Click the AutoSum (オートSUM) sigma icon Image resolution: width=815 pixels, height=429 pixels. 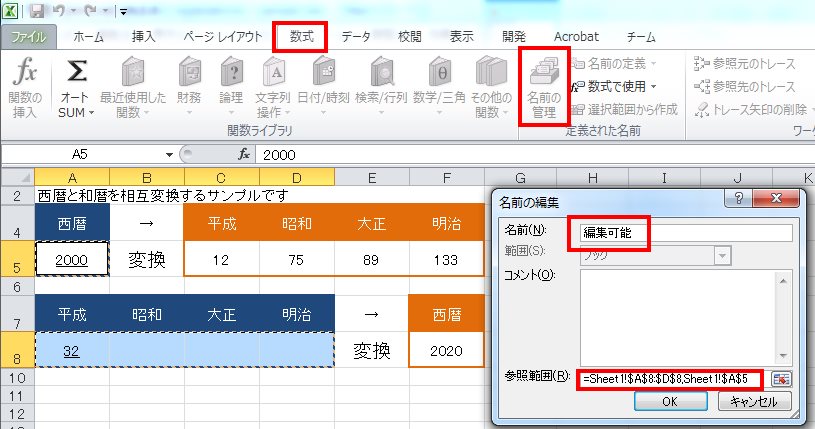point(76,74)
